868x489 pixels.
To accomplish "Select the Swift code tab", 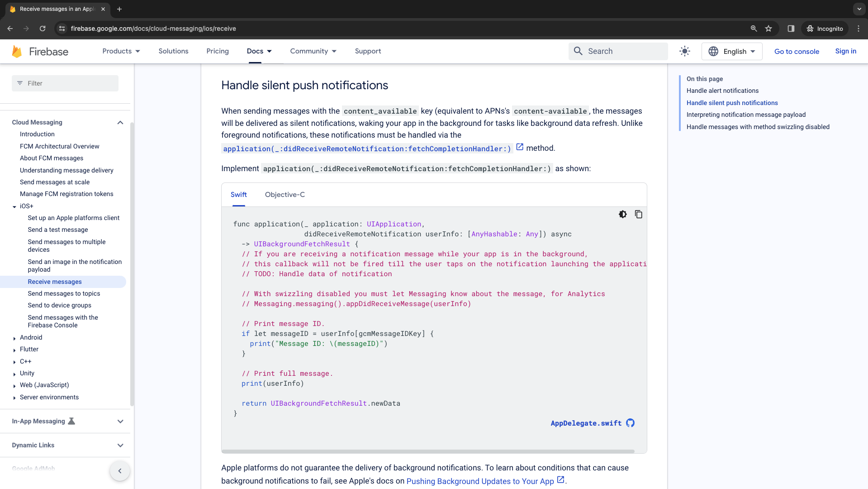I will (238, 195).
